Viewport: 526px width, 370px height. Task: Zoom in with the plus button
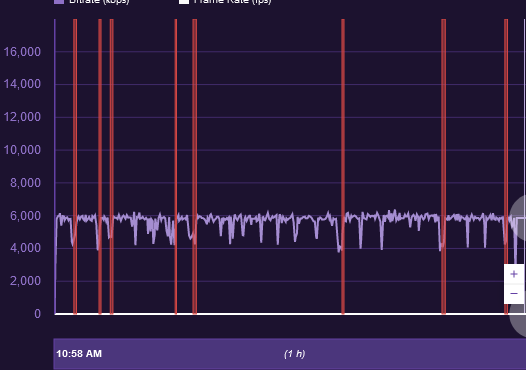[514, 274]
